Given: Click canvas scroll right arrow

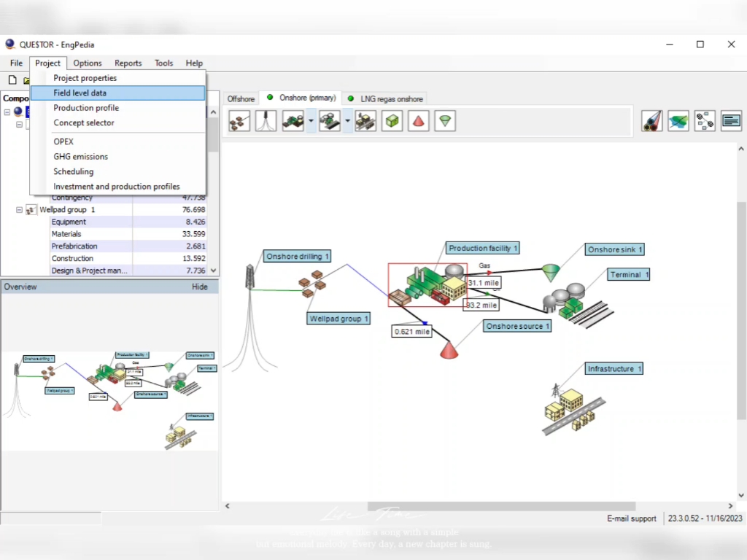Looking at the screenshot, I should point(730,506).
